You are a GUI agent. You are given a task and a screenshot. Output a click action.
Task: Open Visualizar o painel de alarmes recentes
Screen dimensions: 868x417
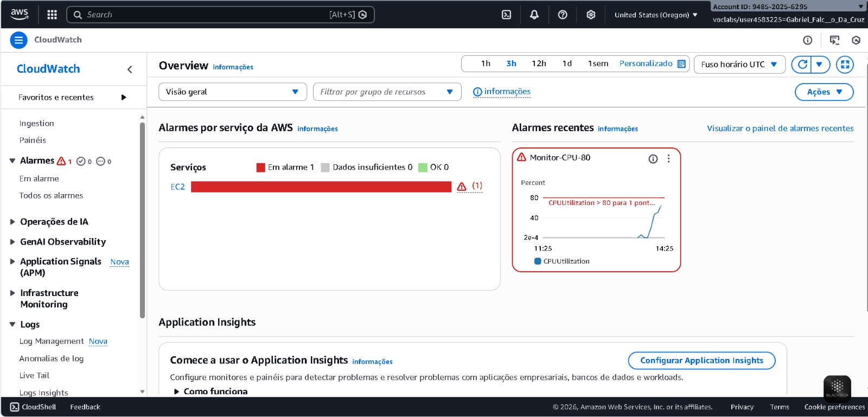(x=780, y=129)
